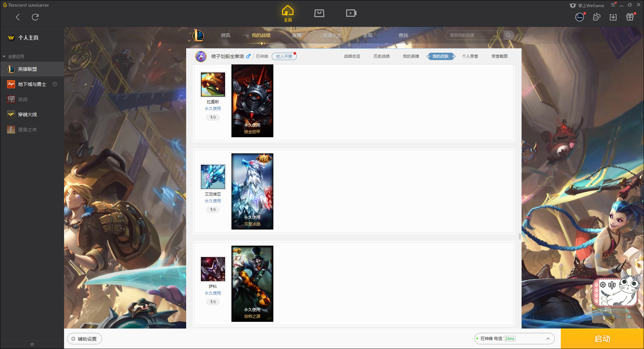Image resolution: width=644 pixels, height=349 pixels.
Task: Click the sidebar bottom menu handle
Action: (x=32, y=344)
